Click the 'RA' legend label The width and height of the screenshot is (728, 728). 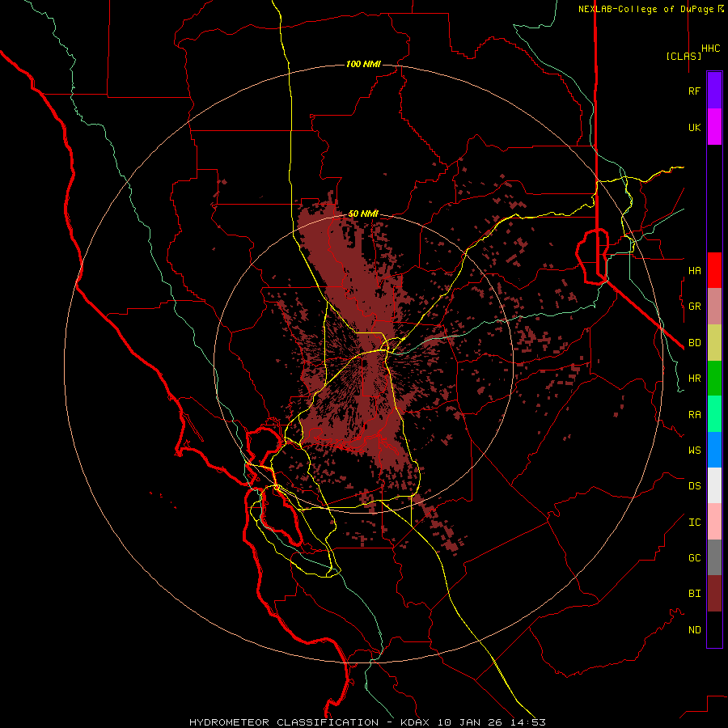[694, 415]
